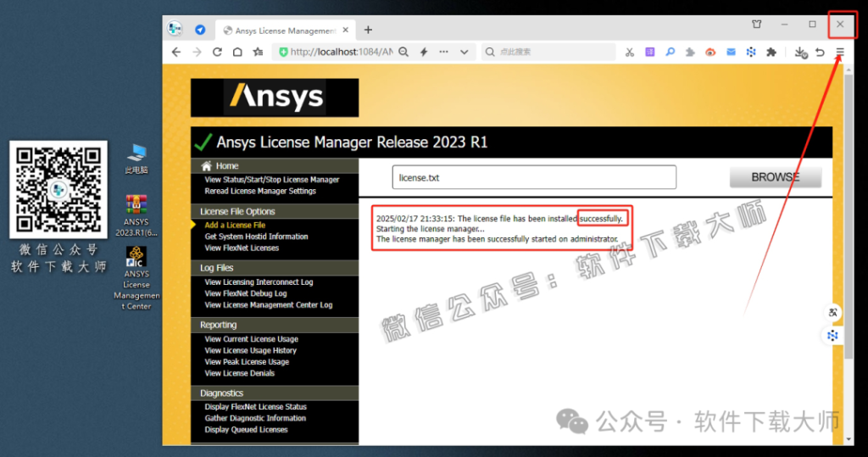The image size is (868, 457).
Task: Click the BROWSE button
Action: point(775,177)
